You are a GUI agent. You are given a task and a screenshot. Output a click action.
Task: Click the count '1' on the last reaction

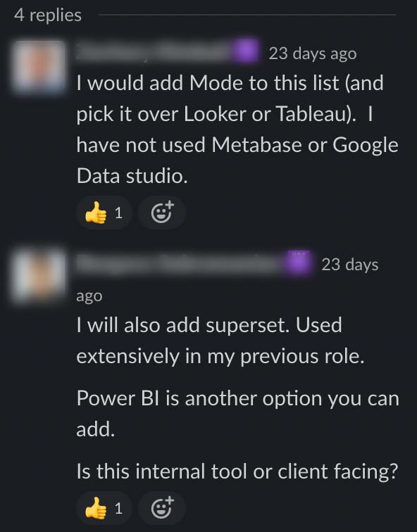coord(118,509)
